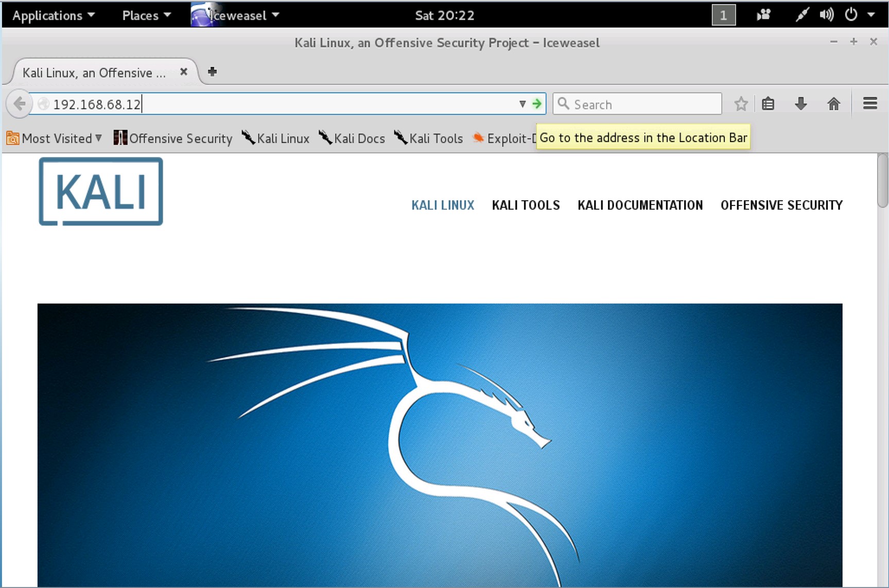This screenshot has height=588, width=889.
Task: Open the Downloads arrow icon
Action: tap(800, 104)
